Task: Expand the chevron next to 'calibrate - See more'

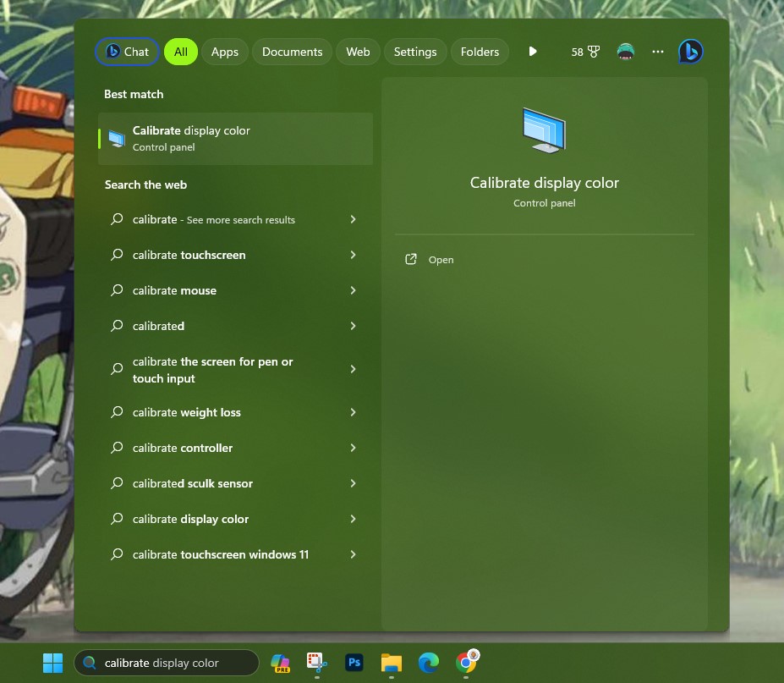Action: pyautogui.click(x=353, y=219)
